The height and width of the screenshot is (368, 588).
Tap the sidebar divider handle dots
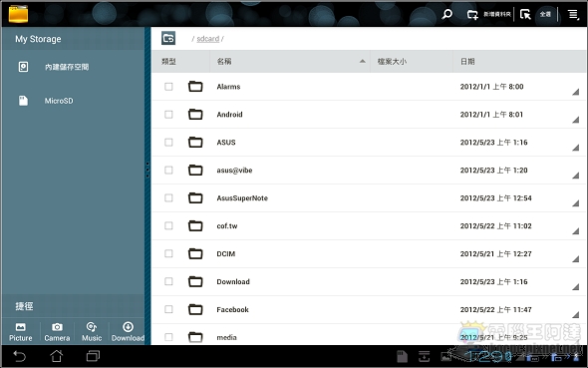(147, 170)
